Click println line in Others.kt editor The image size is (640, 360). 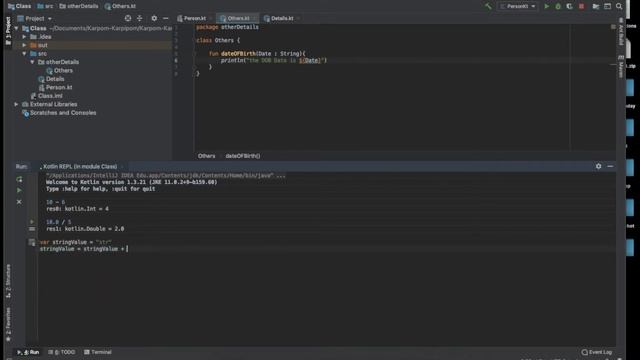[x=274, y=60]
